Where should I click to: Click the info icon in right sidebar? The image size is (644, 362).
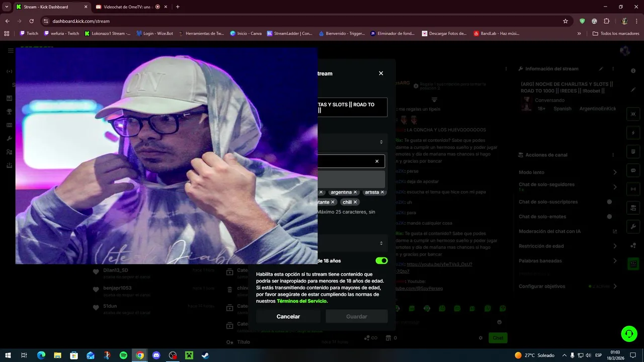coord(633,71)
